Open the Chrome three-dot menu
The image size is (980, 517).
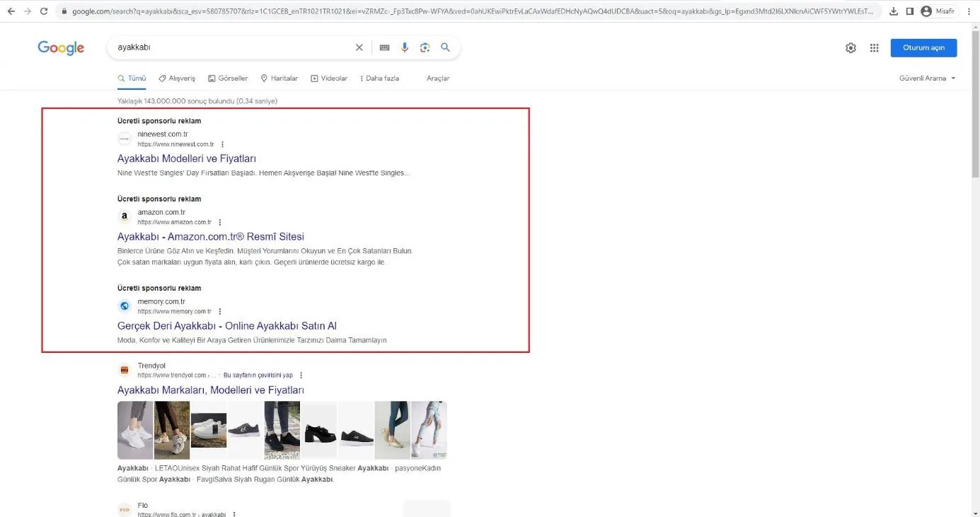tap(969, 11)
